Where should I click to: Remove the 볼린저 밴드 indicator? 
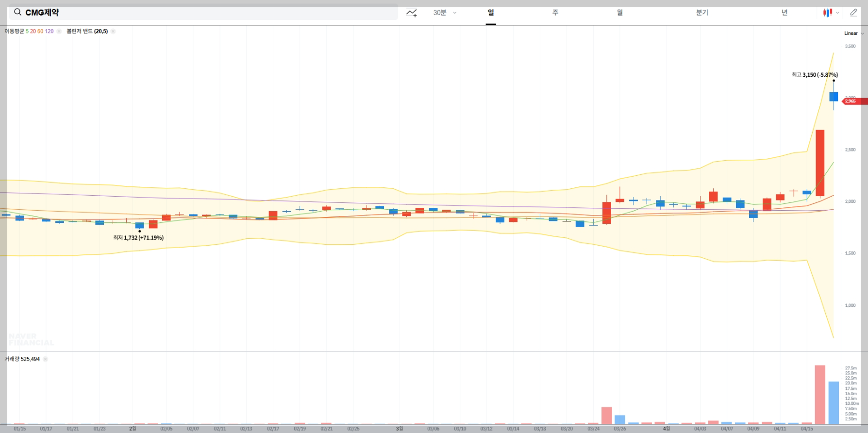coord(113,31)
